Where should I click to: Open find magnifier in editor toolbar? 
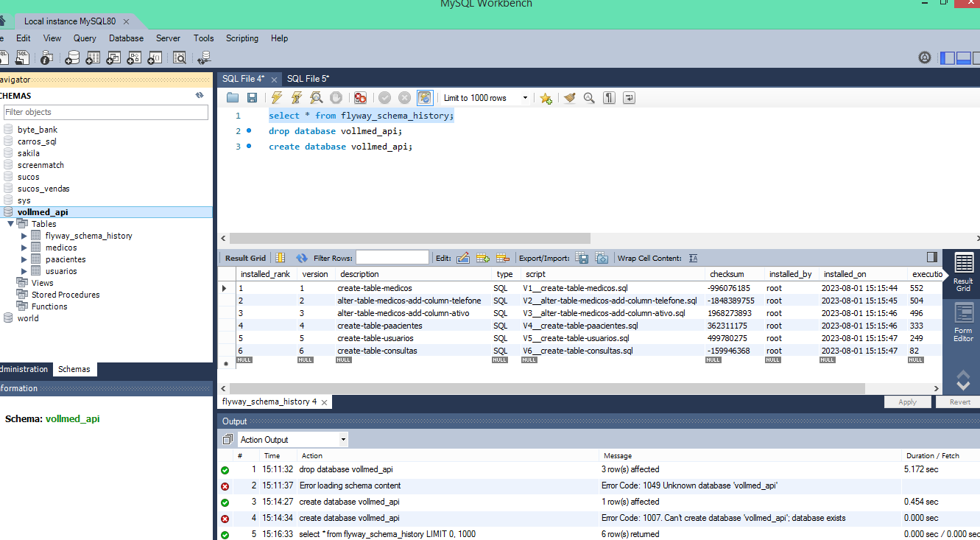coord(589,97)
